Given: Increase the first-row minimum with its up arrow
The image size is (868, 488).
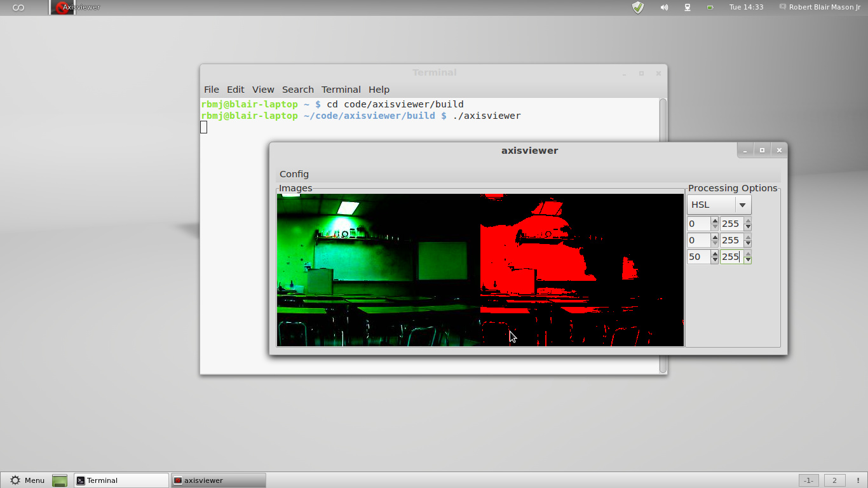Looking at the screenshot, I should point(715,220).
